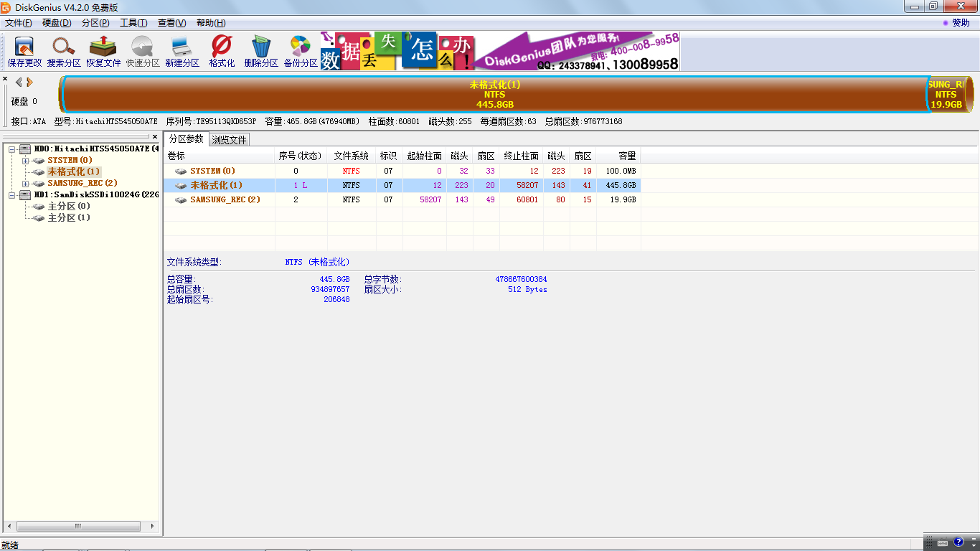Switch to the 浏览文件 tab
The image size is (980, 551).
click(x=230, y=139)
